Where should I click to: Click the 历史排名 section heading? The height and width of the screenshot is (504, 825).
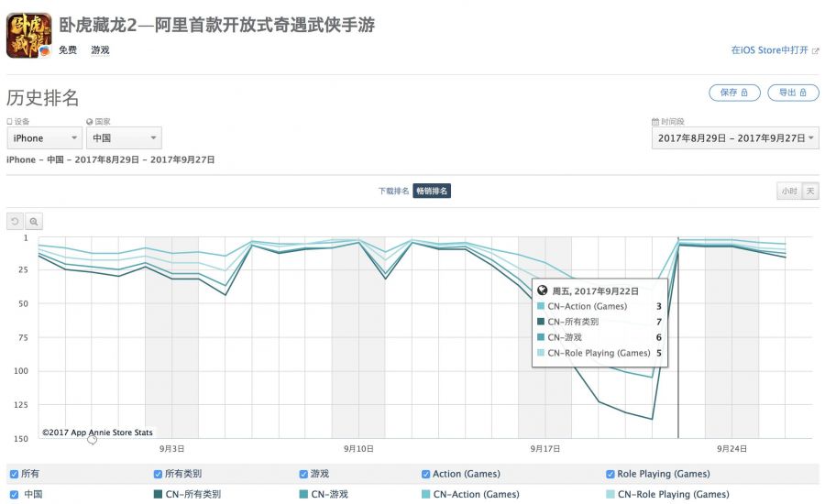(x=42, y=98)
